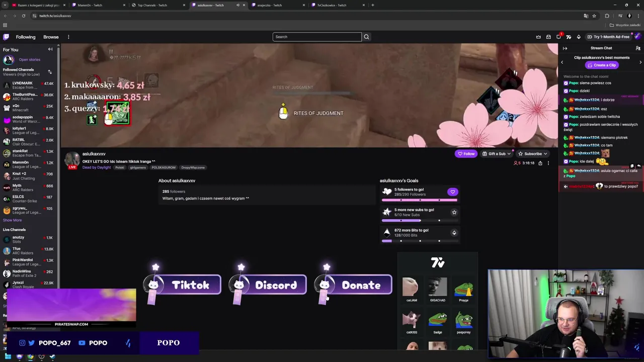The height and width of the screenshot is (362, 644).
Task: Expand the Subscribe dropdown
Action: pyautogui.click(x=533, y=154)
